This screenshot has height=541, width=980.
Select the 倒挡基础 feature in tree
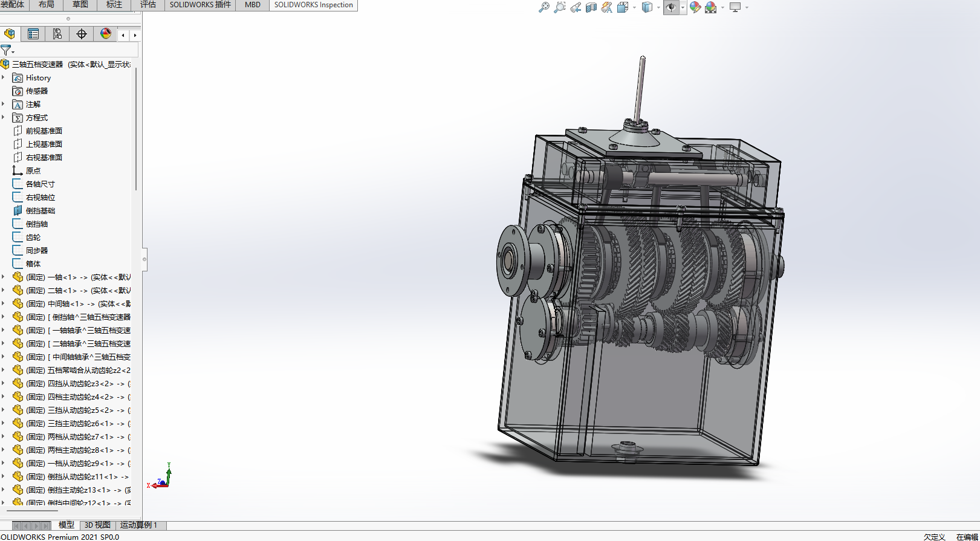point(40,211)
